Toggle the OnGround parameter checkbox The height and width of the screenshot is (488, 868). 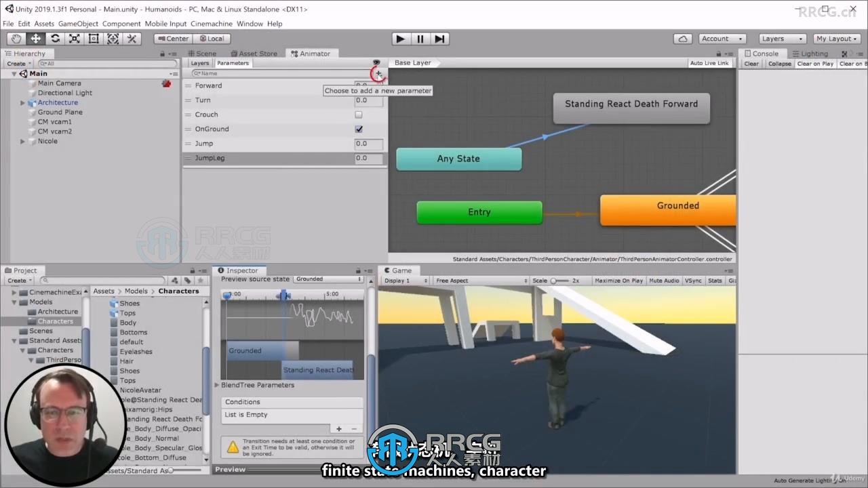pyautogui.click(x=359, y=129)
